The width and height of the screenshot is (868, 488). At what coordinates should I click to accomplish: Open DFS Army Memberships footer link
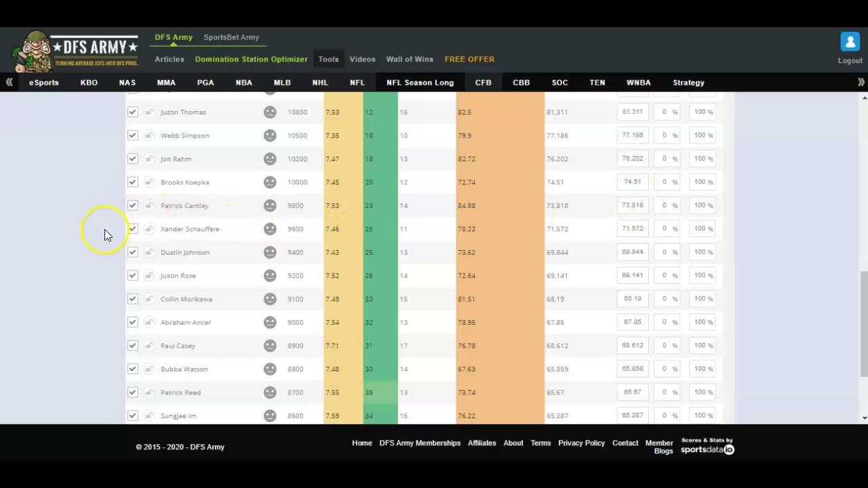tap(420, 443)
